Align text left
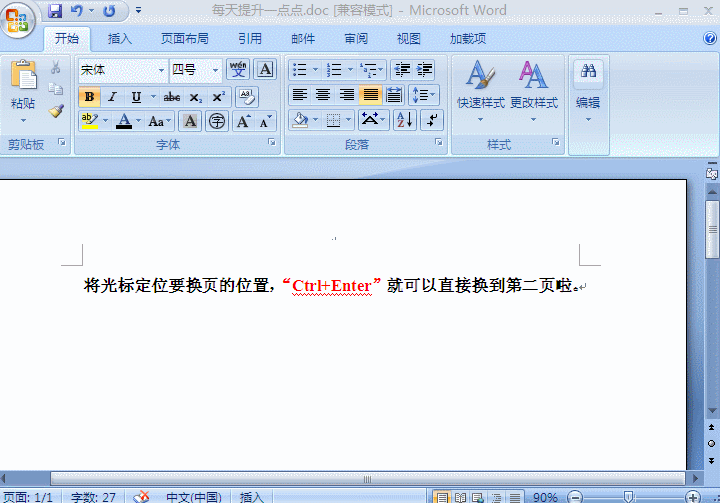The image size is (720, 503). tap(300, 95)
